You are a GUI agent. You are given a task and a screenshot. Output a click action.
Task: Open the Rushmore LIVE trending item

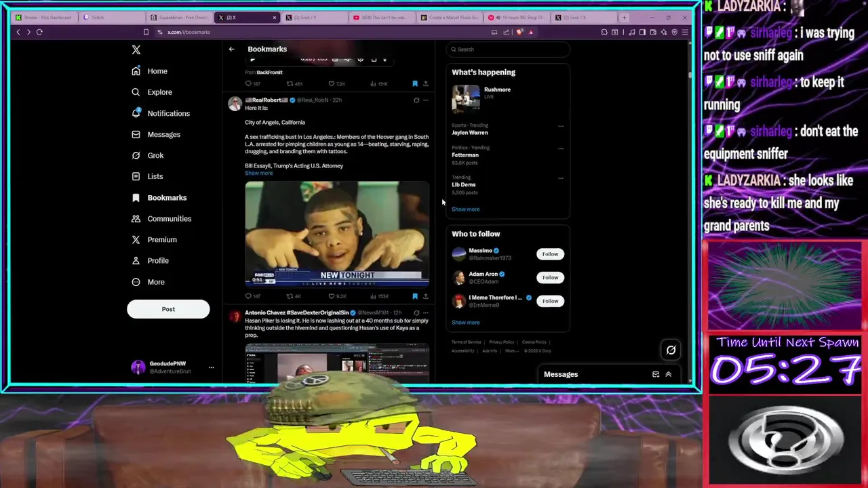pos(508,98)
